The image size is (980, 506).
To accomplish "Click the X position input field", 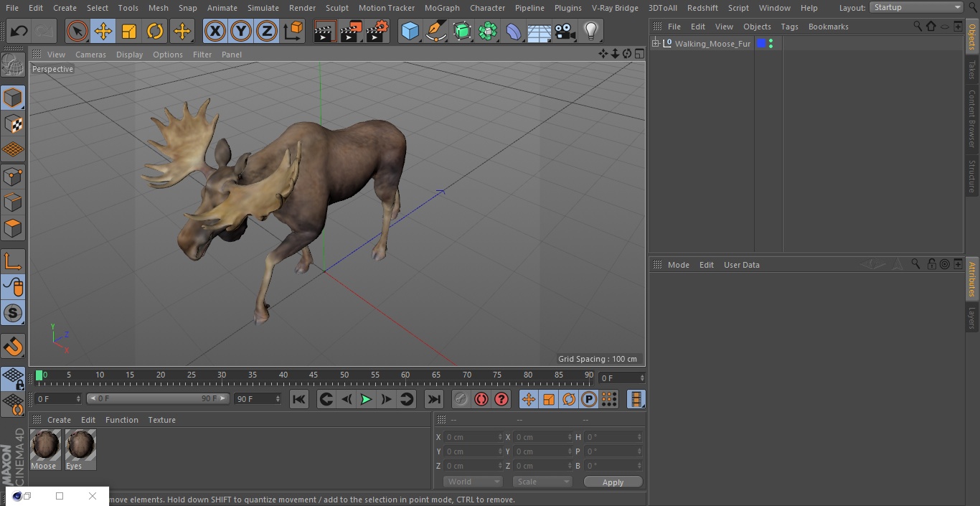I will click(473, 437).
